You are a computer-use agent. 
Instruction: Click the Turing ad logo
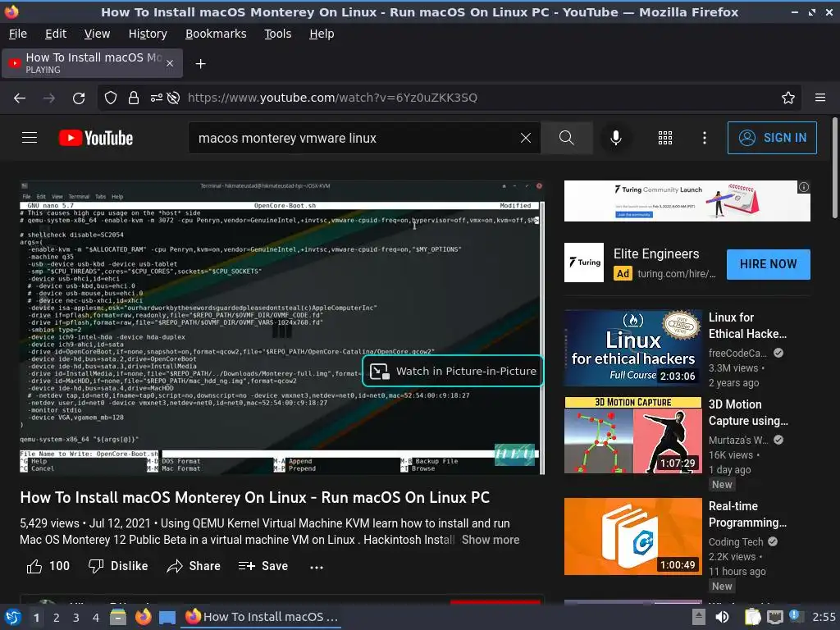[584, 262]
